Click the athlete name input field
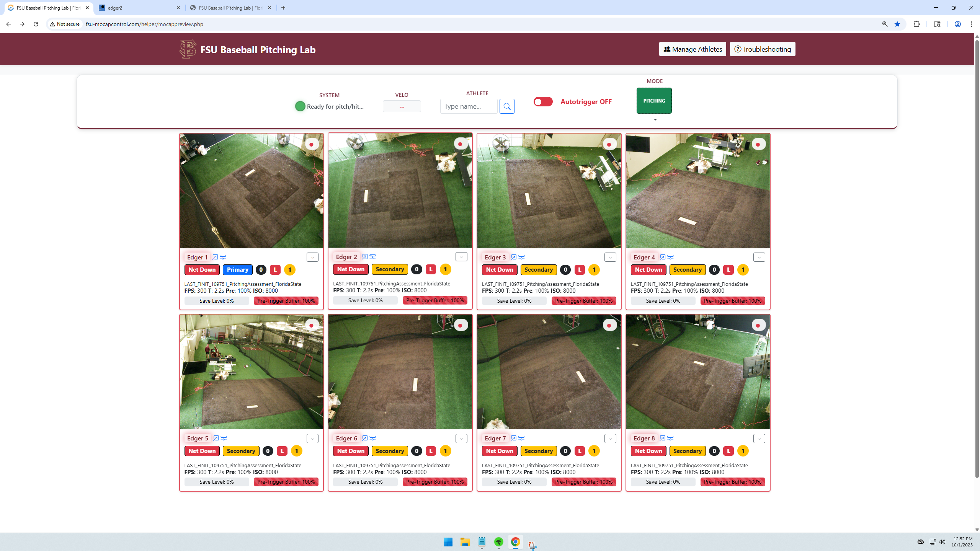The height and width of the screenshot is (551, 980). click(x=469, y=106)
